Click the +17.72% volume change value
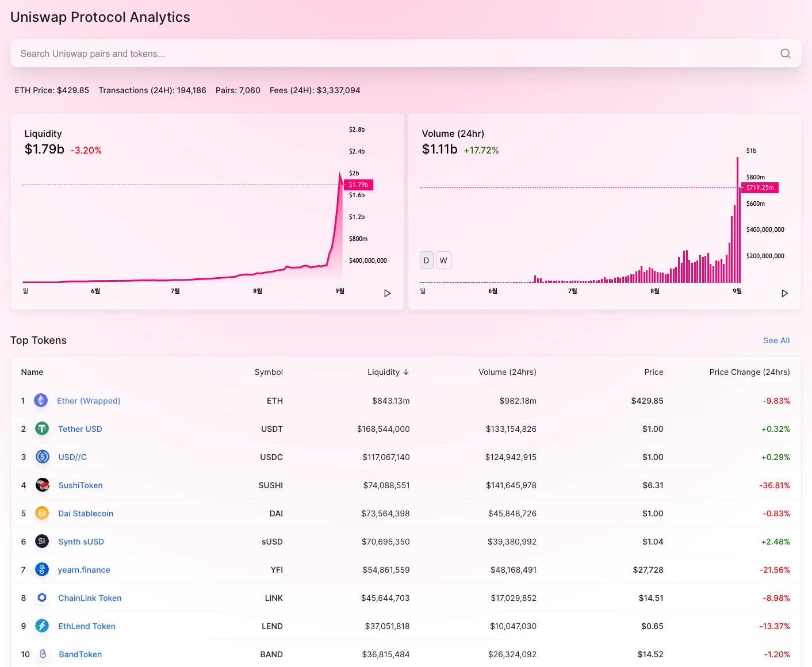This screenshot has height=667, width=812. coord(481,151)
